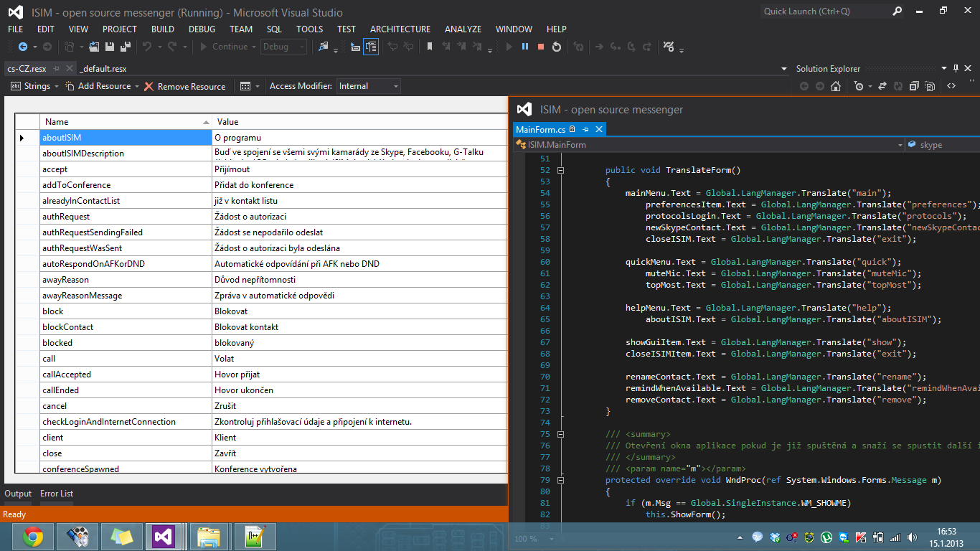Click the Zavřít value cell
Viewport: 980px width, 551px height.
coord(359,453)
